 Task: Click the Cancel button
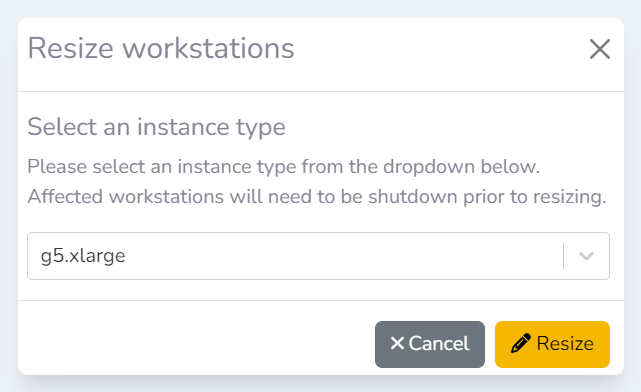click(x=430, y=344)
